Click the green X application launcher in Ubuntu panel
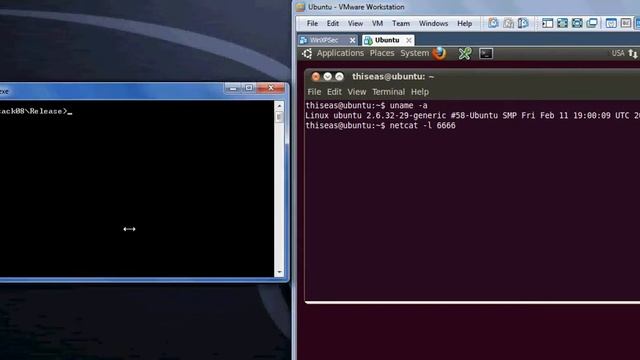The width and height of the screenshot is (640, 360). [465, 53]
